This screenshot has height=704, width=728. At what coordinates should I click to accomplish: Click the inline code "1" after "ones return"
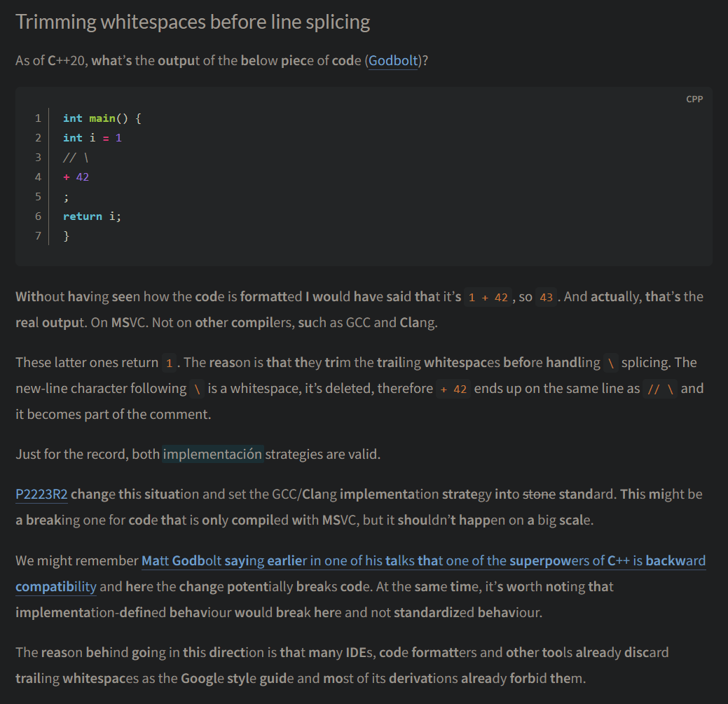tap(169, 363)
